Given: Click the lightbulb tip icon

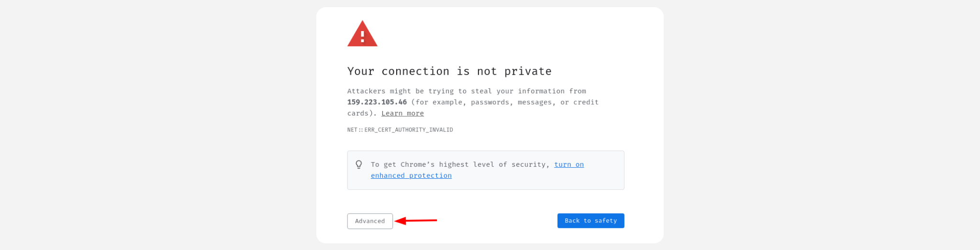Looking at the screenshot, I should coord(359,164).
